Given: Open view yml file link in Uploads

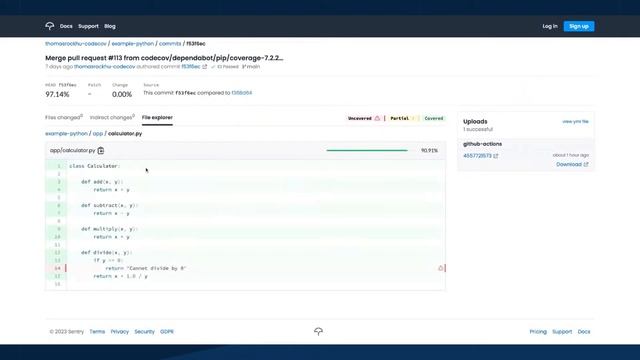Looking at the screenshot, I should (575, 122).
